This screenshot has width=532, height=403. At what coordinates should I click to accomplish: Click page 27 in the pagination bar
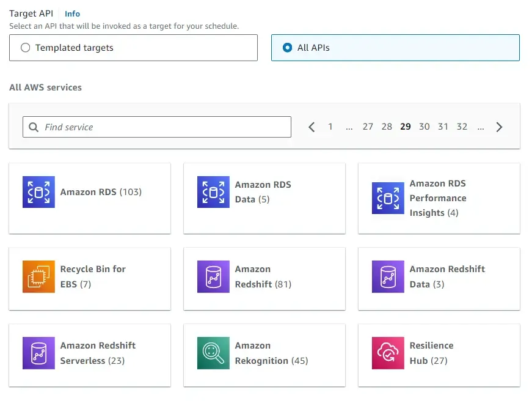pos(368,127)
